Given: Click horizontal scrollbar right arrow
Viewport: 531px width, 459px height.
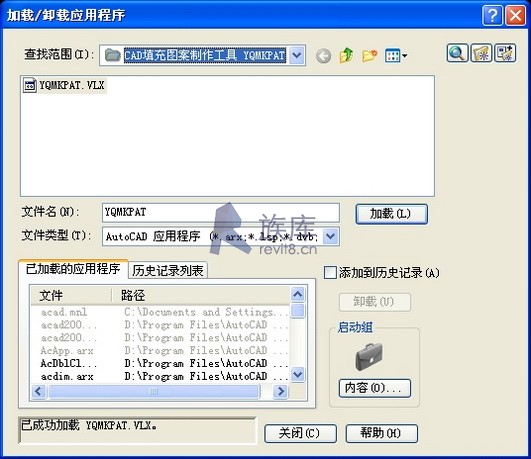Looking at the screenshot, I should coord(280,392).
